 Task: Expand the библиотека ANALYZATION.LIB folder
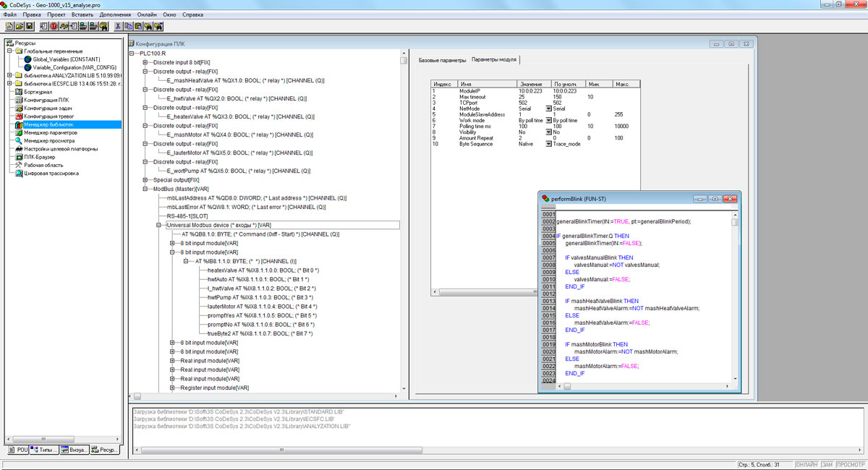coord(9,75)
